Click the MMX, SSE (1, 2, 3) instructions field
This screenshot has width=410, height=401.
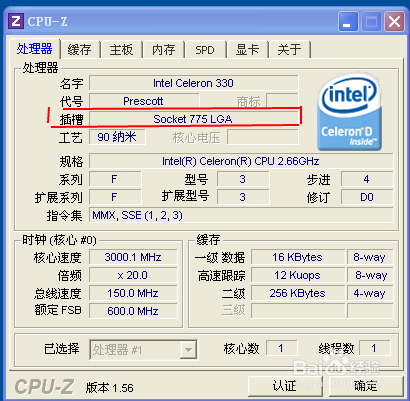pyautogui.click(x=241, y=215)
